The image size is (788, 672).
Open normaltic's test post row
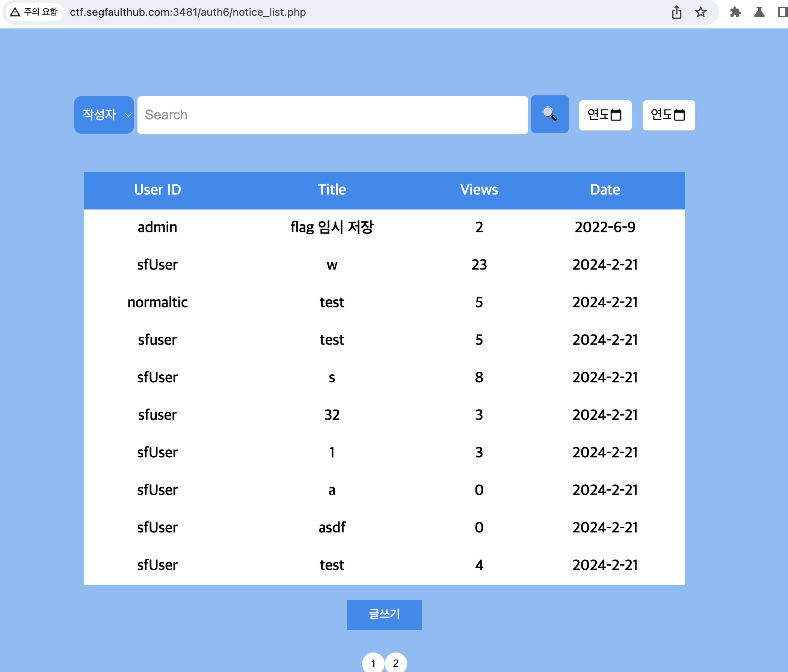pyautogui.click(x=332, y=302)
